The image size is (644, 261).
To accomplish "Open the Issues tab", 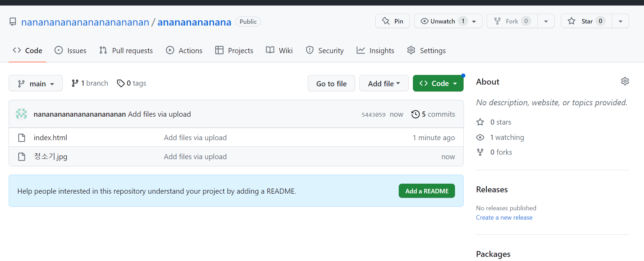I will coord(70,50).
